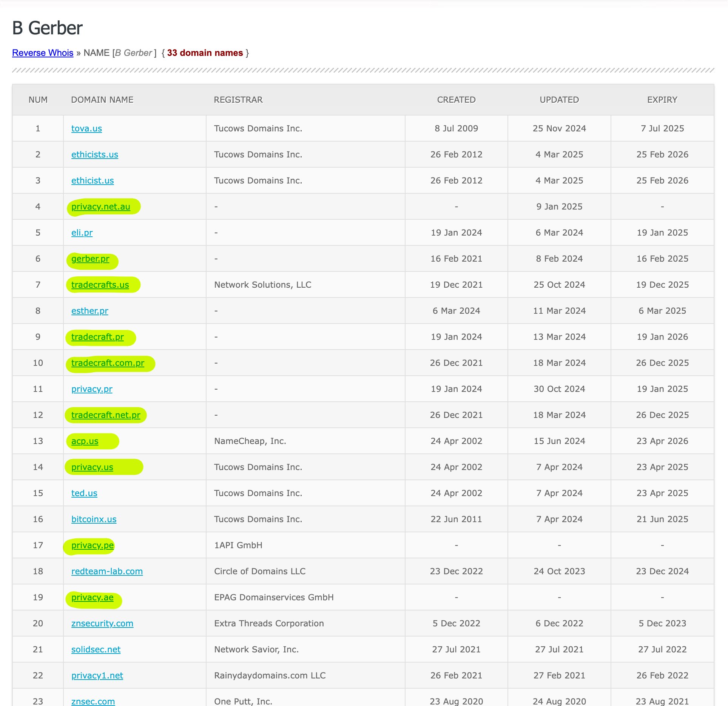Viewport: 728px width, 706px height.
Task: Click the CREATED column header
Action: [x=456, y=100]
